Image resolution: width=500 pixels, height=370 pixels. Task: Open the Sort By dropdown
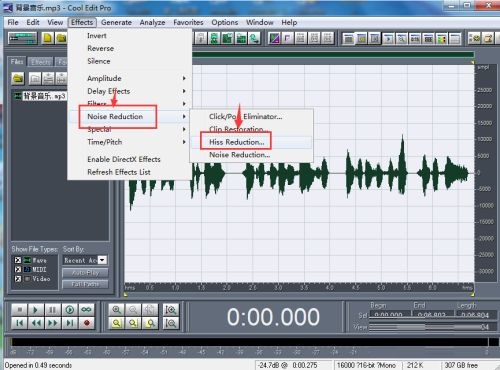point(102,260)
